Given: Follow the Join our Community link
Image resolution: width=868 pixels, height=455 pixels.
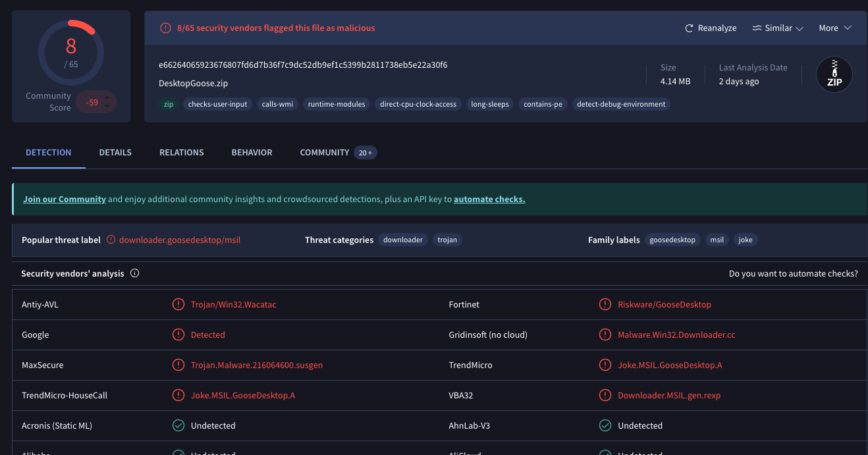Looking at the screenshot, I should point(65,199).
